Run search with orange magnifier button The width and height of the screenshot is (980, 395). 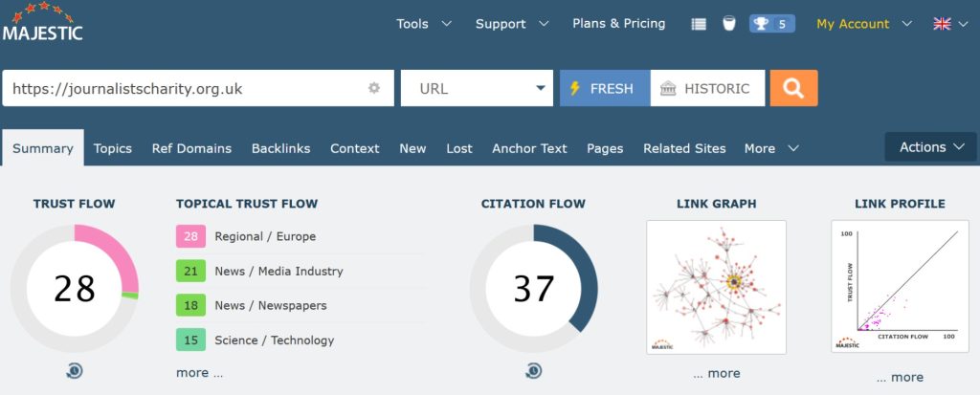[x=793, y=88]
